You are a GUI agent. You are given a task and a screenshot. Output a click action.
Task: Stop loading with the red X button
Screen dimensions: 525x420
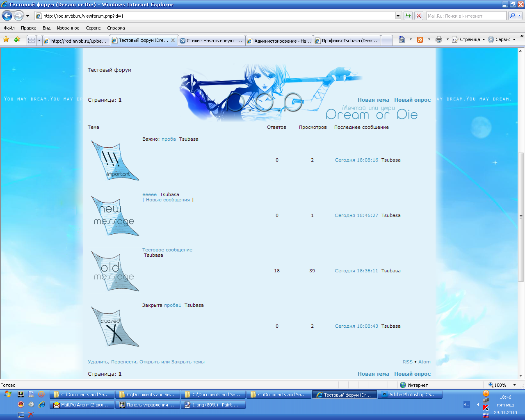(419, 16)
